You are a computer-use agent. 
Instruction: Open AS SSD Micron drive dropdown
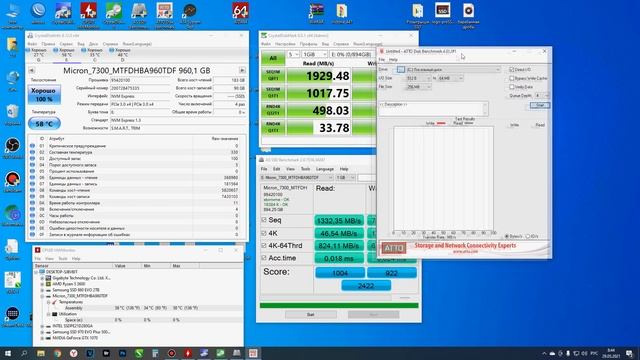point(297,178)
